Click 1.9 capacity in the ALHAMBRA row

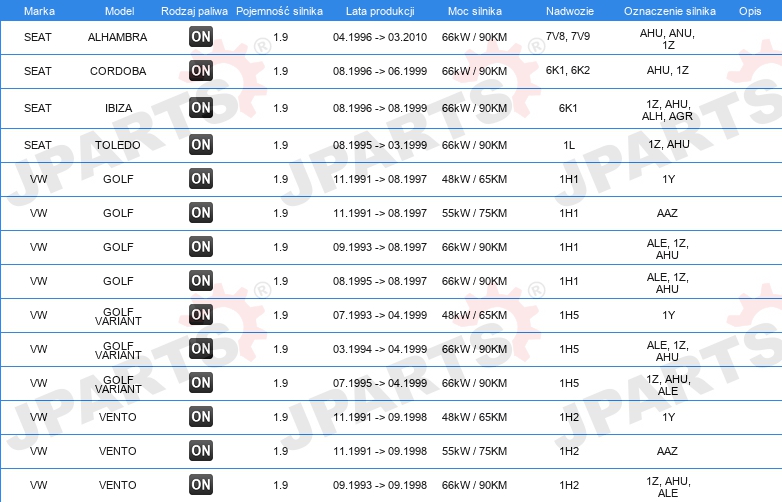click(281, 37)
